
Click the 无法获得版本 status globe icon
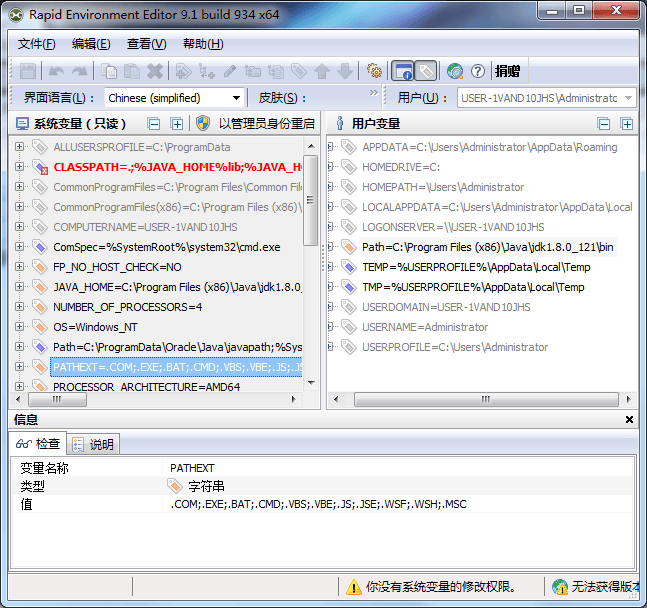click(x=560, y=587)
